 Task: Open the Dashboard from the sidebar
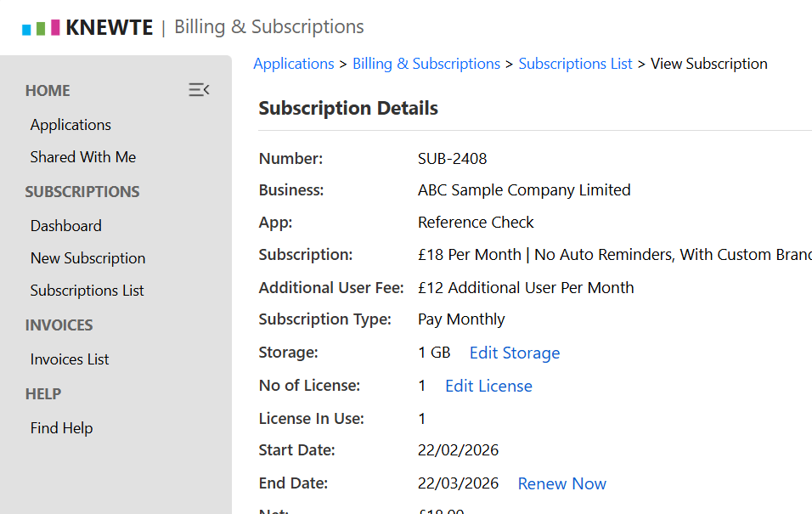click(x=65, y=225)
